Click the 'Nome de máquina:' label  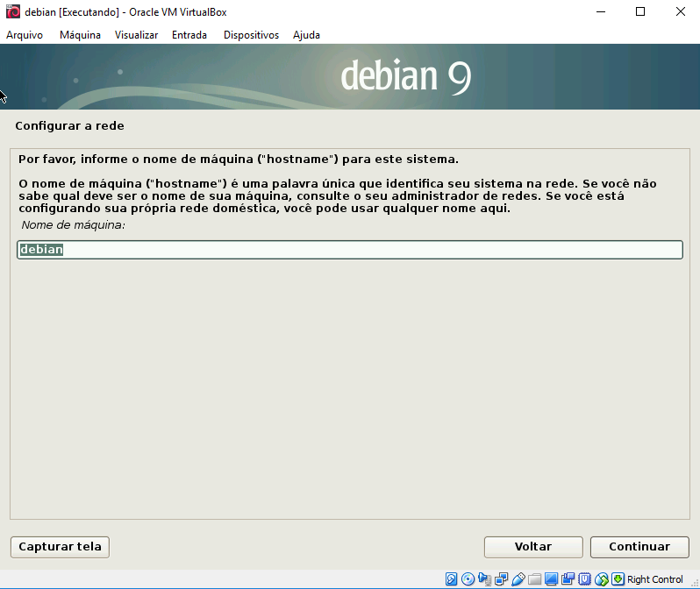tap(73, 225)
